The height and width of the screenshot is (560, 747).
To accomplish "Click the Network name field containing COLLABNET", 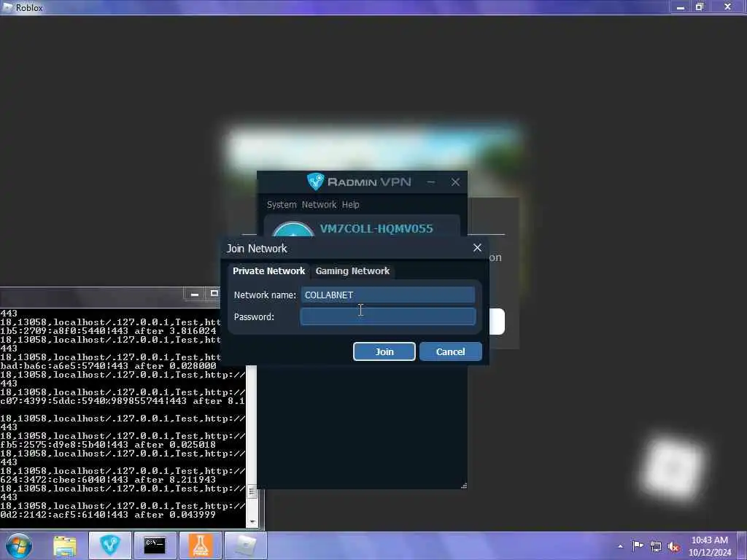I will (x=388, y=295).
